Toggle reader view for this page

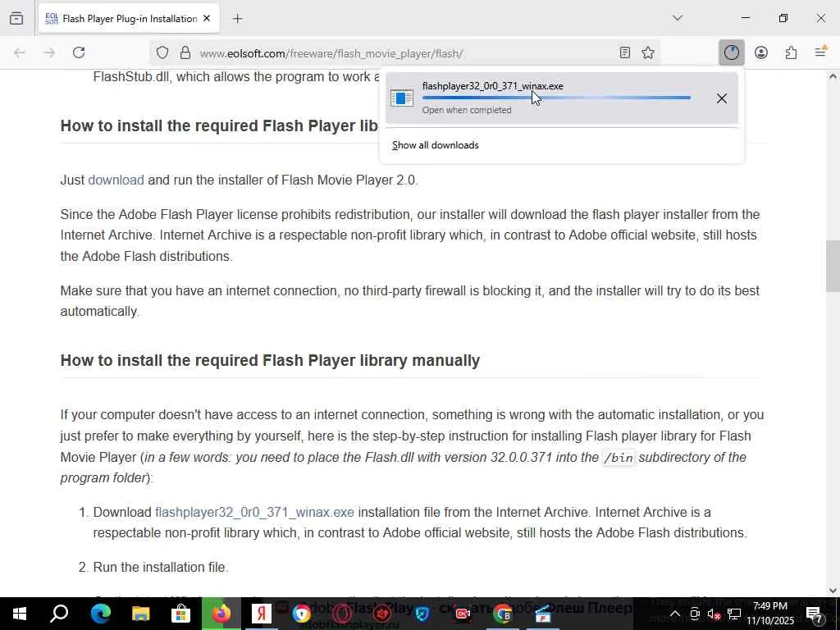tap(624, 52)
